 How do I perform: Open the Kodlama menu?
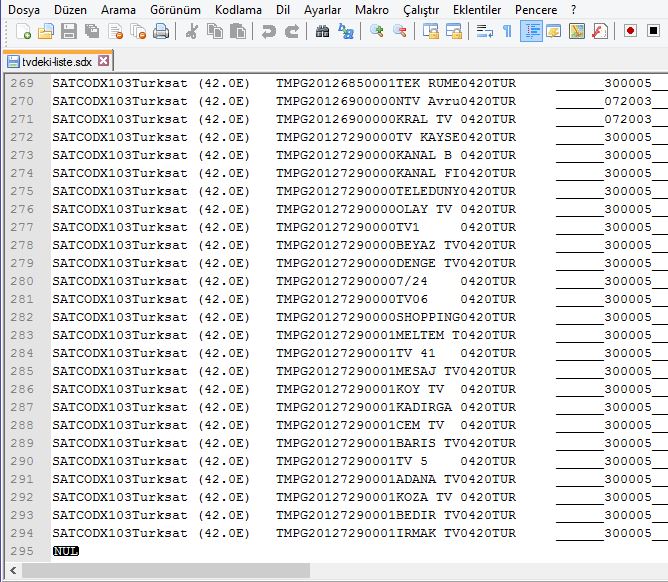tap(238, 10)
